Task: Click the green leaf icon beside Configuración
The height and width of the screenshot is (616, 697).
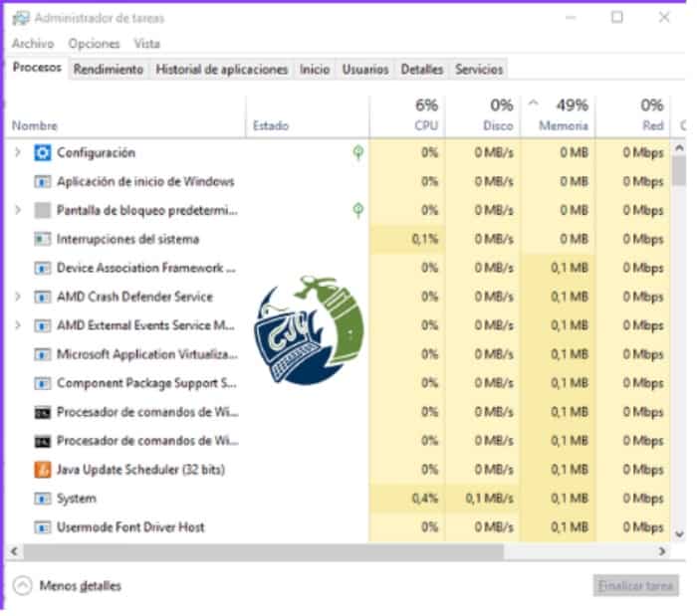Action: click(358, 153)
